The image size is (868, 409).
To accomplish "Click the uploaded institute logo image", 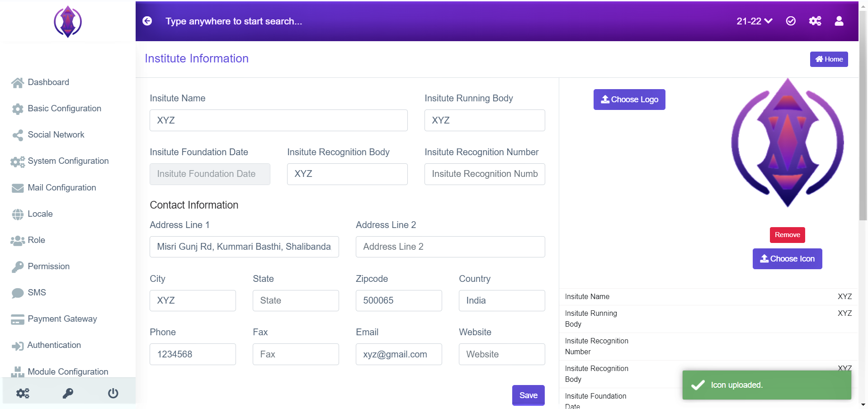I will [x=788, y=143].
